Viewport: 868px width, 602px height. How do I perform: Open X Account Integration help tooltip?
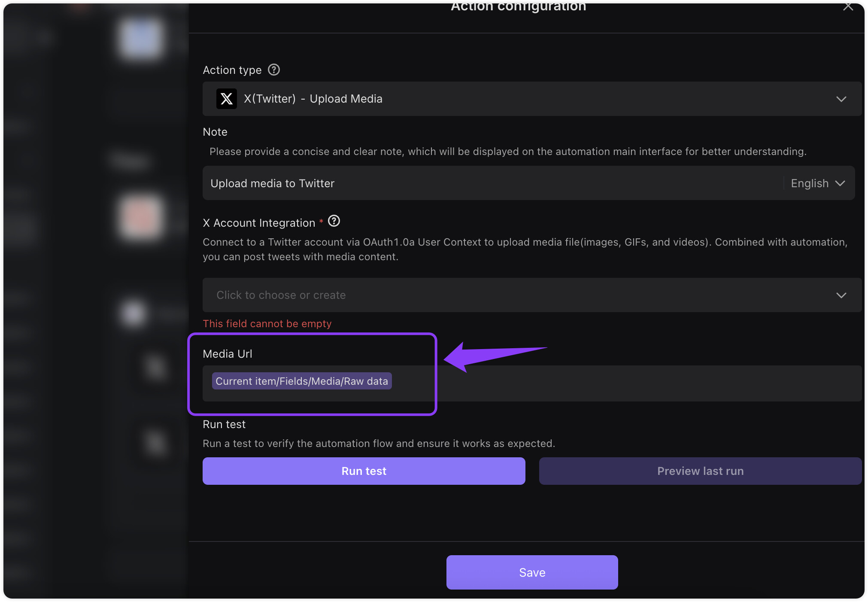[334, 221]
